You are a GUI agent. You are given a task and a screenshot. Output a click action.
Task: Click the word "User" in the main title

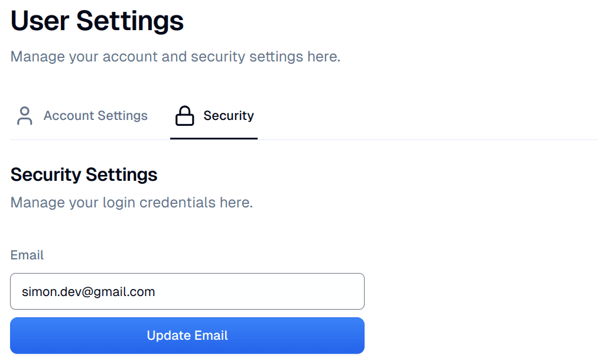(x=40, y=21)
